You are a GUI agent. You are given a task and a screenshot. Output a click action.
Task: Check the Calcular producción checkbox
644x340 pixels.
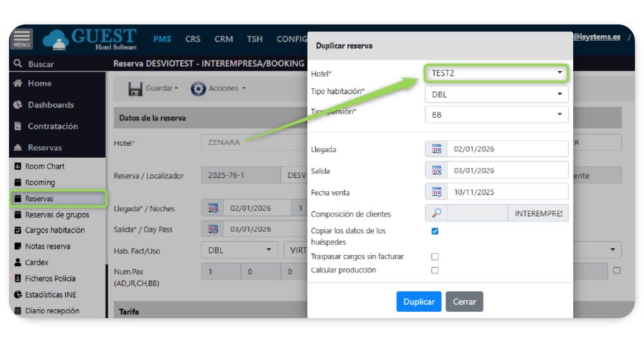(435, 270)
